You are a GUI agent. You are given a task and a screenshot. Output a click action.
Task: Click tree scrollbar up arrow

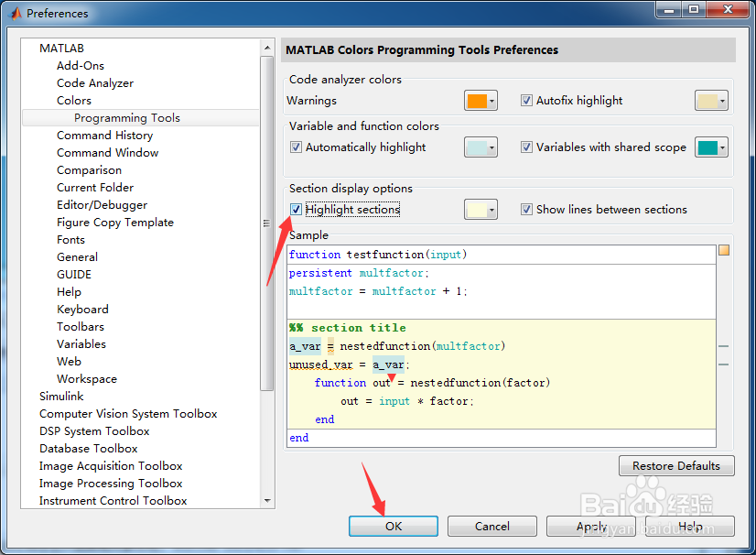click(267, 48)
